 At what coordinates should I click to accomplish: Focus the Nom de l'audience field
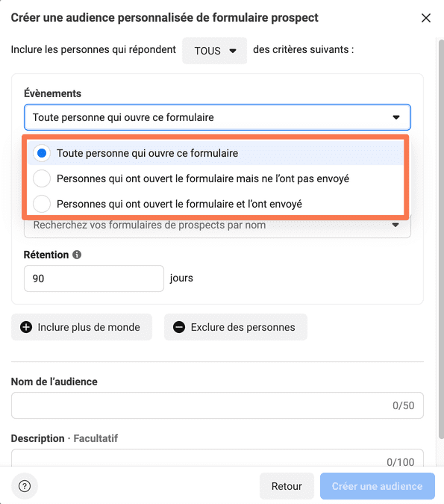[x=217, y=405]
